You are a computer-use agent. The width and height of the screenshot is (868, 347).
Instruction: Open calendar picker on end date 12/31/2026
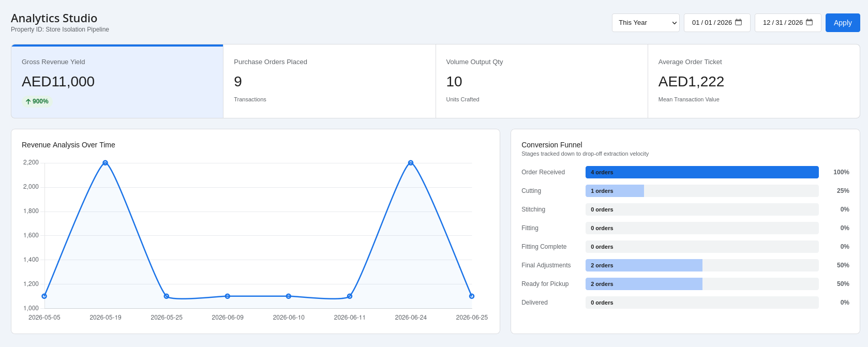(x=809, y=22)
